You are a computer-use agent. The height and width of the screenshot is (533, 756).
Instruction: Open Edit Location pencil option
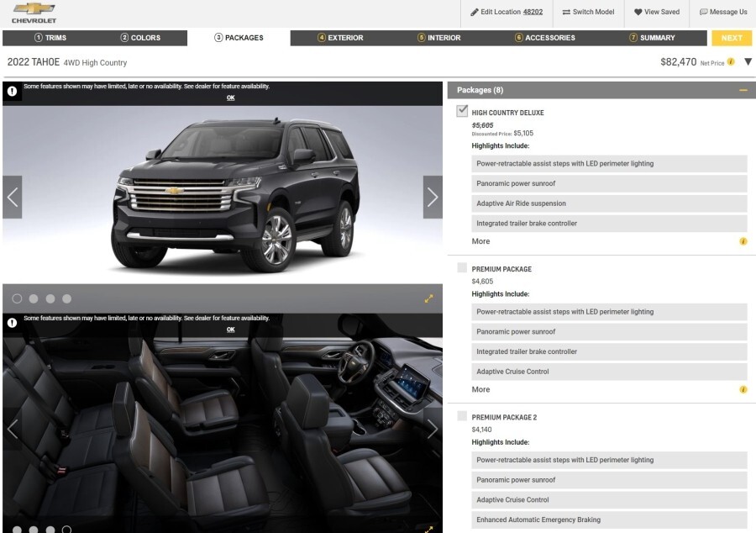pos(507,12)
